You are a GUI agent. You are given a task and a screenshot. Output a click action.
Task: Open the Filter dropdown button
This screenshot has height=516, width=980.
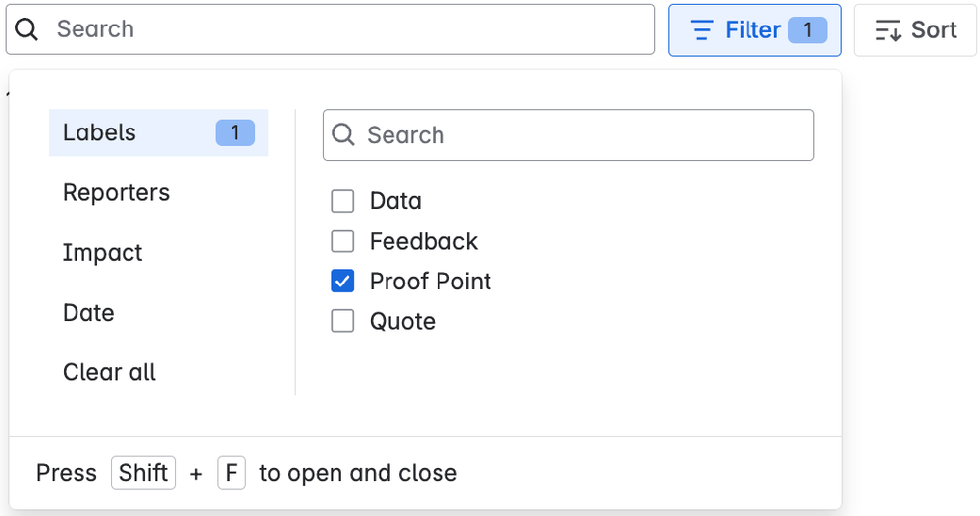[x=753, y=30]
